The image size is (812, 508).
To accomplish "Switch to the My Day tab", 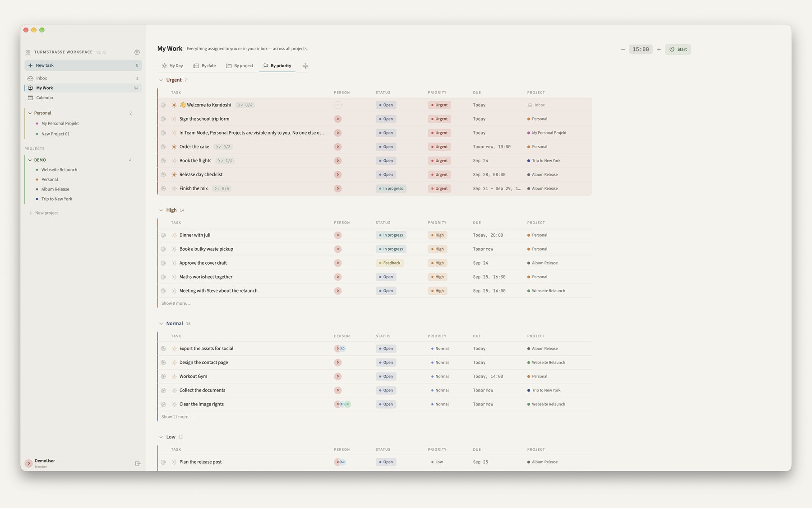I will [x=172, y=66].
